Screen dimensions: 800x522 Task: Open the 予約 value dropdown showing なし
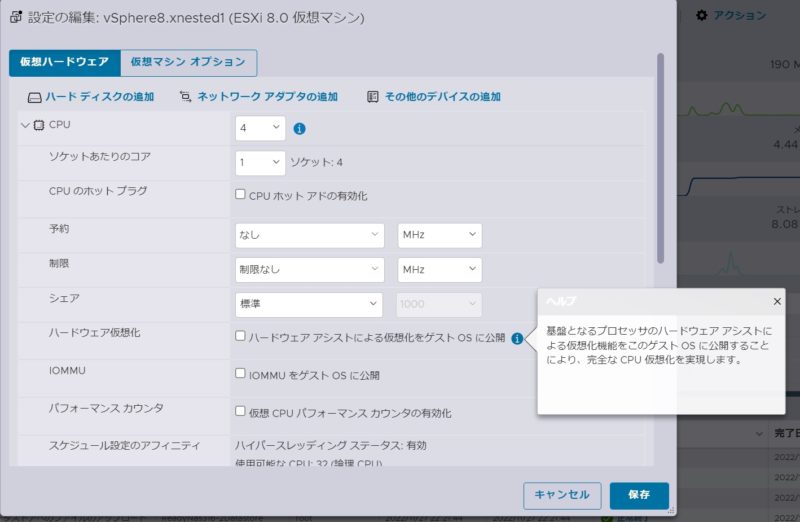pos(309,235)
